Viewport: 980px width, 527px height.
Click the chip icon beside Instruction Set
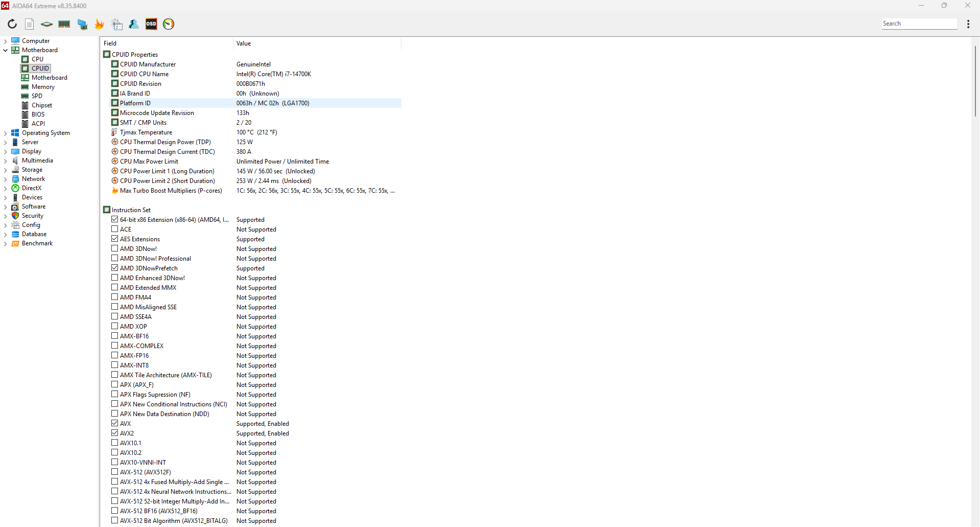coord(107,210)
